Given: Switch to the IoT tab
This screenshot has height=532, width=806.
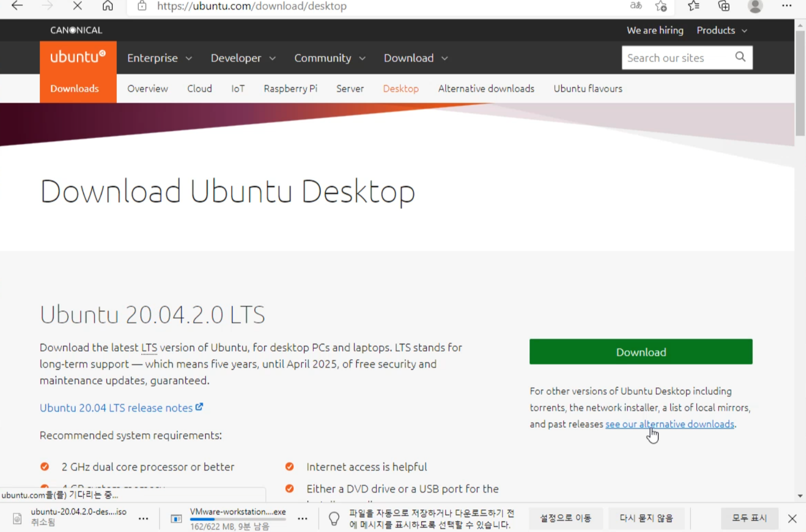Looking at the screenshot, I should coord(238,89).
